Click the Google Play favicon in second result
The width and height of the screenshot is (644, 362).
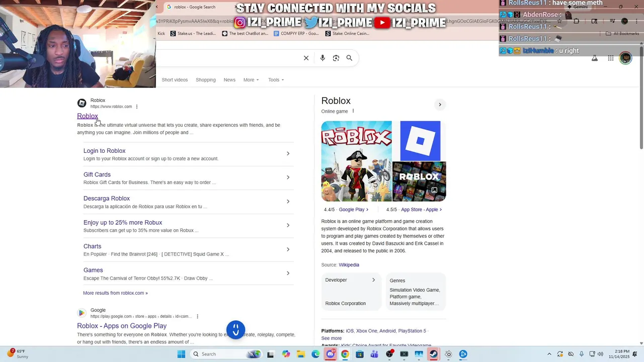pyautogui.click(x=82, y=313)
